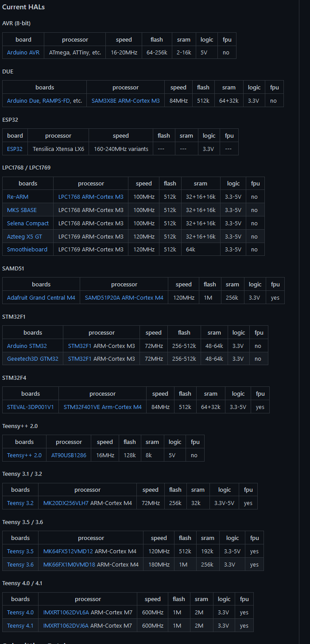
Task: Click the 'ATmega, ATTiny, etc.' cell
Action: pos(75,52)
